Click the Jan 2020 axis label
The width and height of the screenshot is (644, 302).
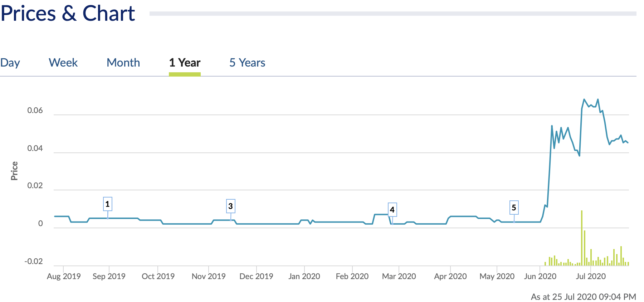tap(304, 276)
